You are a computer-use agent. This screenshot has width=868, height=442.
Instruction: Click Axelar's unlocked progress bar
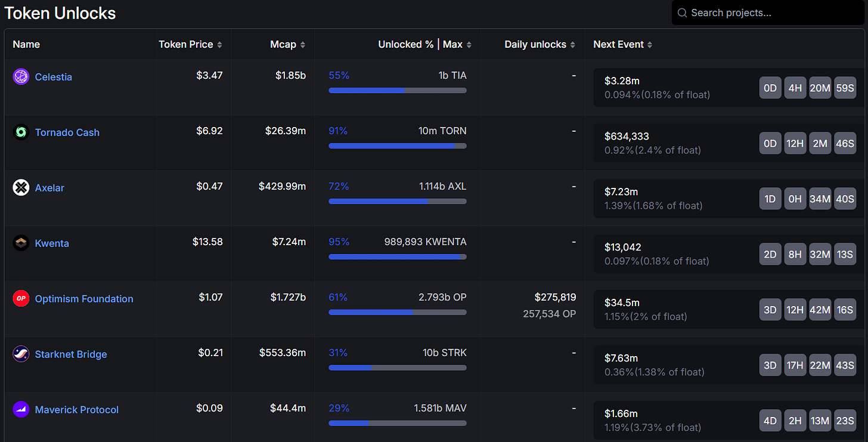pos(398,201)
